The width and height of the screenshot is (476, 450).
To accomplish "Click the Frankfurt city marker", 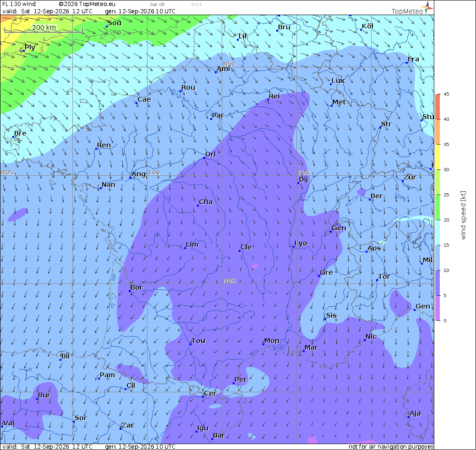I will coord(407,63).
